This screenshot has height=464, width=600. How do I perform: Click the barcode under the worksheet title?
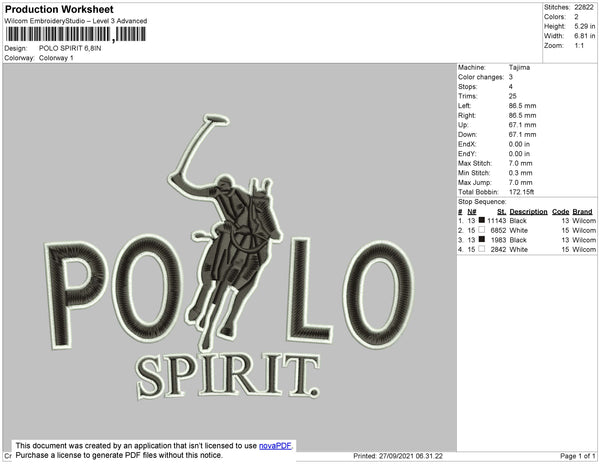[75, 34]
